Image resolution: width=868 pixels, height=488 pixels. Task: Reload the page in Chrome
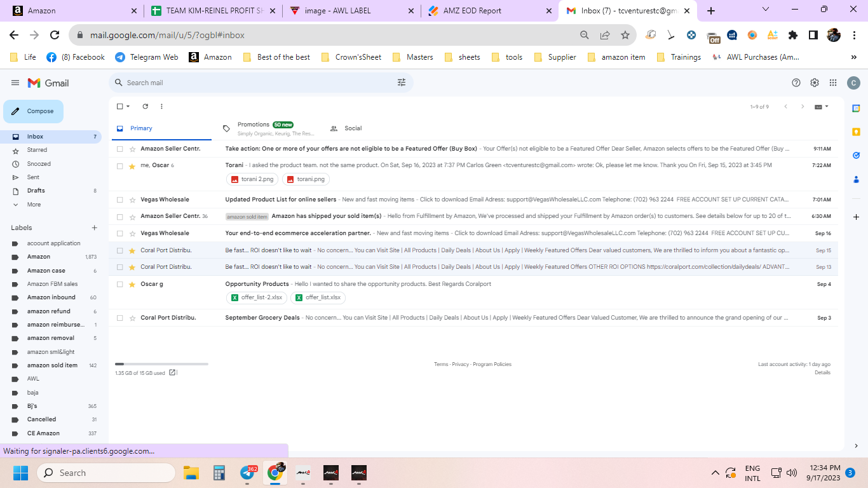tap(55, 35)
